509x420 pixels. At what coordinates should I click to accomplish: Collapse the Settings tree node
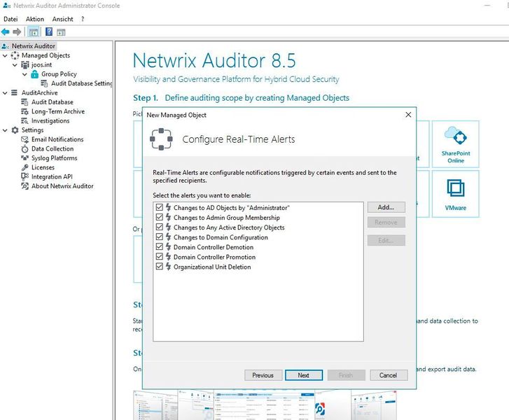point(6,130)
